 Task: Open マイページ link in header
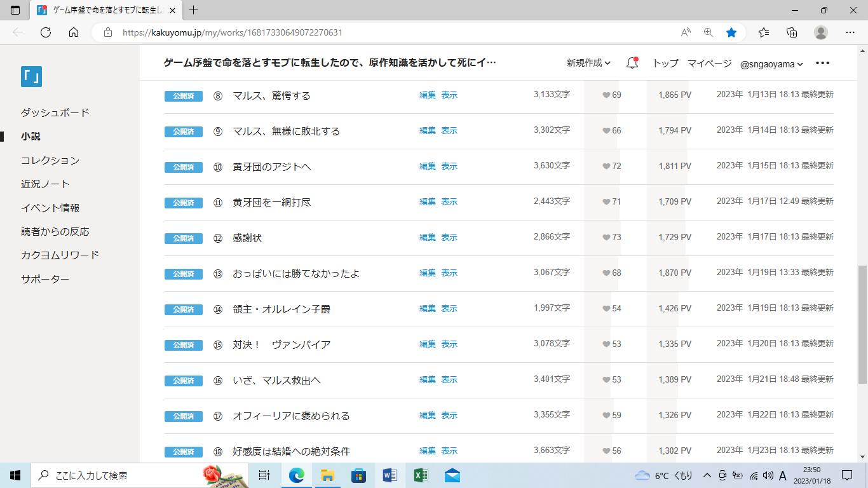click(709, 63)
